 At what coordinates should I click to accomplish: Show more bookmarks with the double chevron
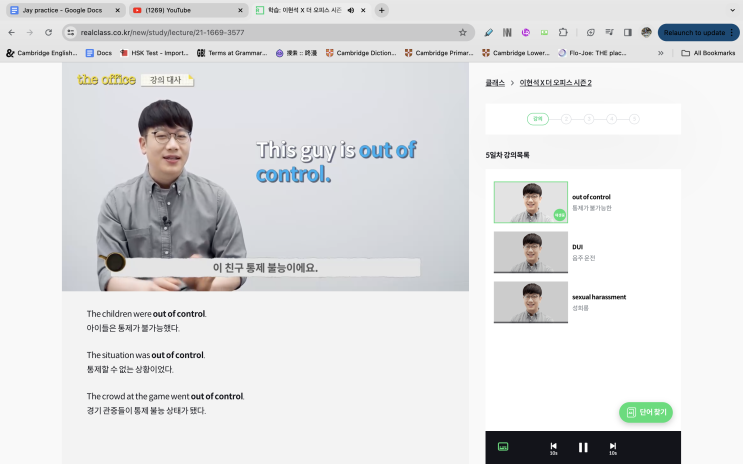pos(661,53)
